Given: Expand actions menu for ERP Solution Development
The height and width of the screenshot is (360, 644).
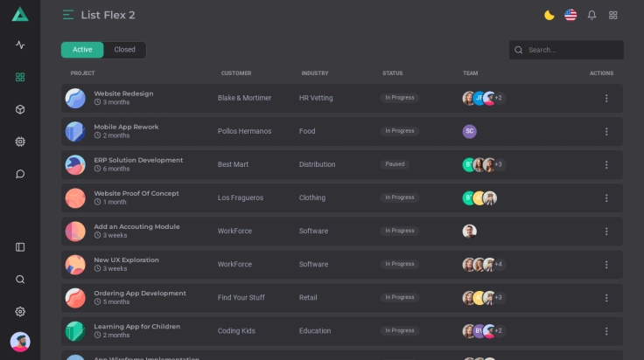Looking at the screenshot, I should click(x=606, y=164).
